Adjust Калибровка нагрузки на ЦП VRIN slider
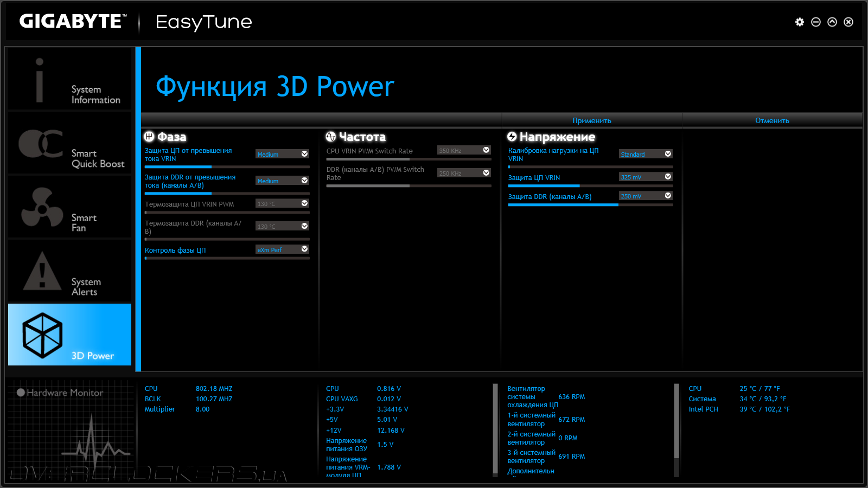This screenshot has height=488, width=868. click(590, 166)
